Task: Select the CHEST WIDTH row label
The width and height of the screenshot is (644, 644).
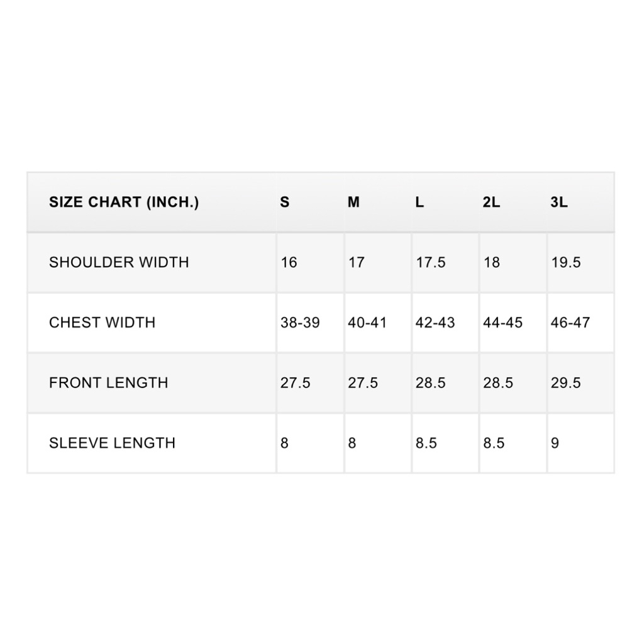Action: pos(102,323)
